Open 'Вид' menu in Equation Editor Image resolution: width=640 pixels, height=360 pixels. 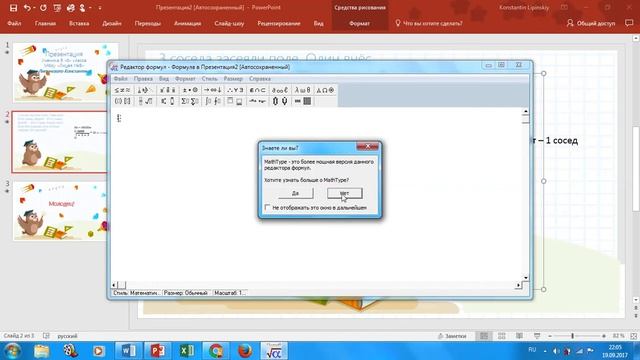click(164, 78)
